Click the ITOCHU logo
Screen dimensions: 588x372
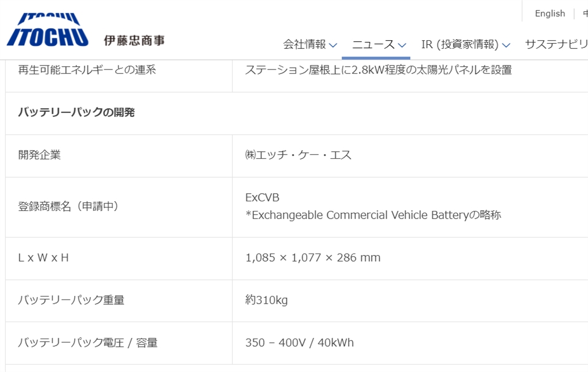click(48, 32)
